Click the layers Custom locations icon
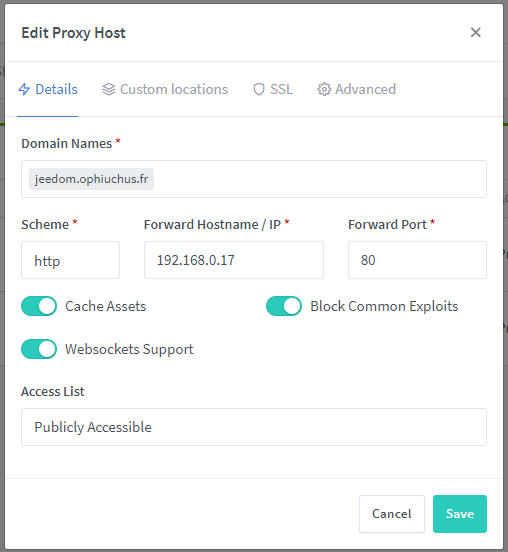The height and width of the screenshot is (552, 508). [x=109, y=89]
